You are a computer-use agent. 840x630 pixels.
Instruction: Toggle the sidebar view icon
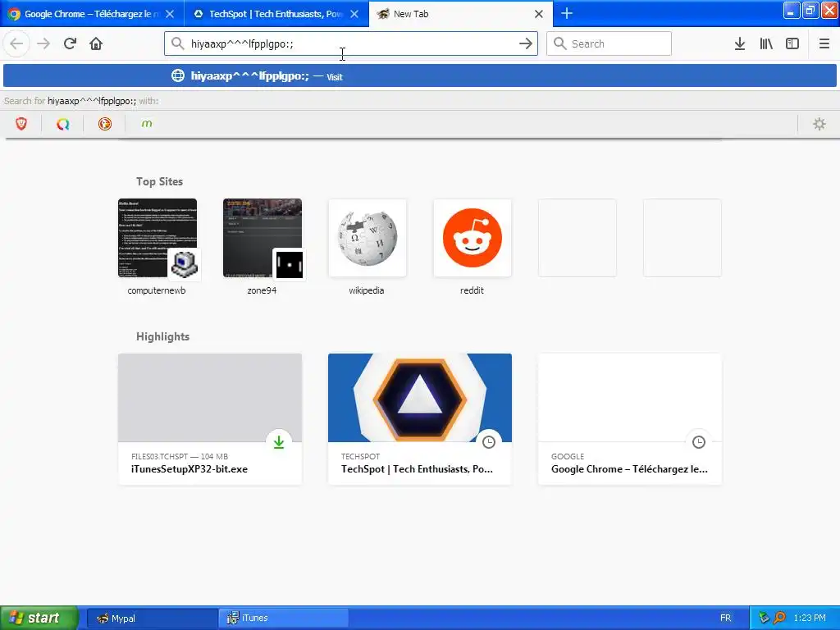tap(792, 43)
